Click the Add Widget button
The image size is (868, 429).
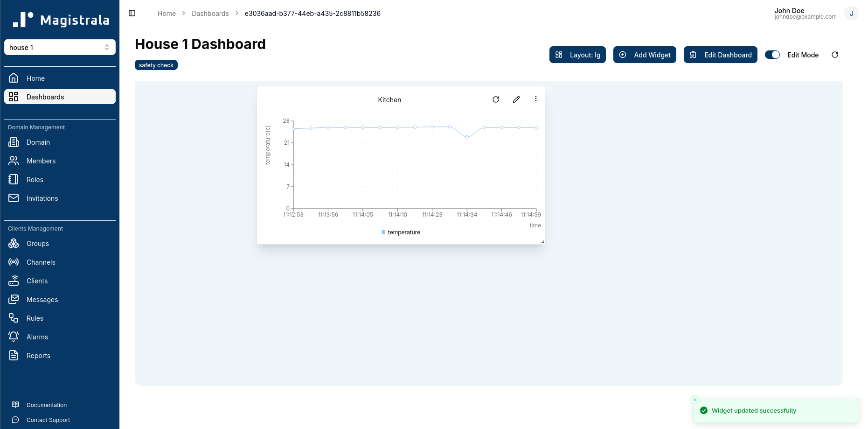[x=645, y=55]
